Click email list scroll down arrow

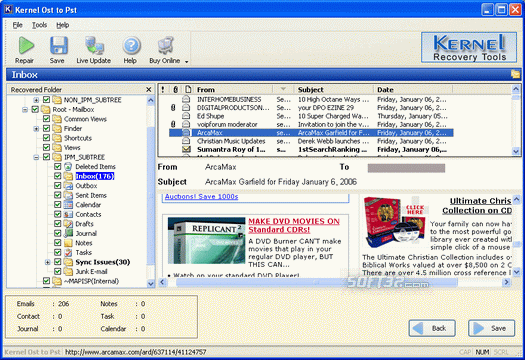(x=516, y=151)
